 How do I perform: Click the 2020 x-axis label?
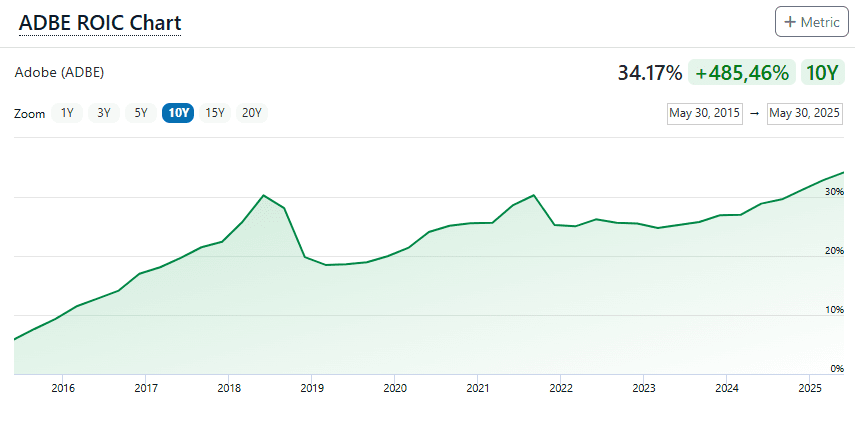click(395, 388)
